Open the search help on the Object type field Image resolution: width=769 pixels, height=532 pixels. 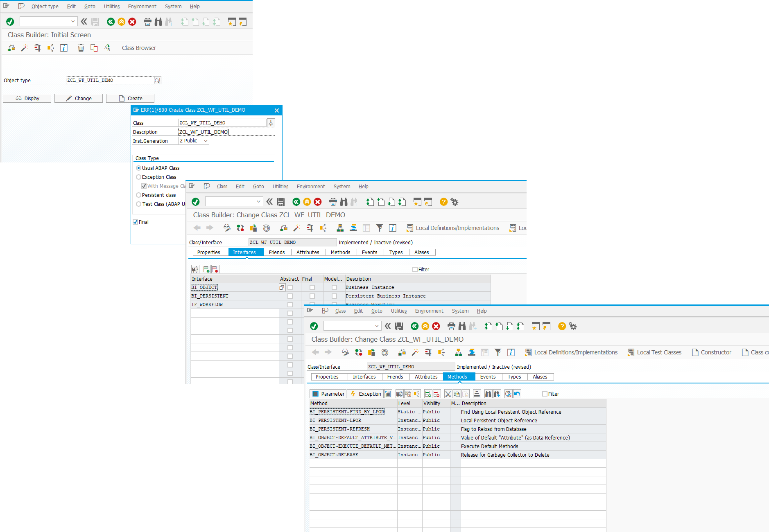(x=158, y=80)
